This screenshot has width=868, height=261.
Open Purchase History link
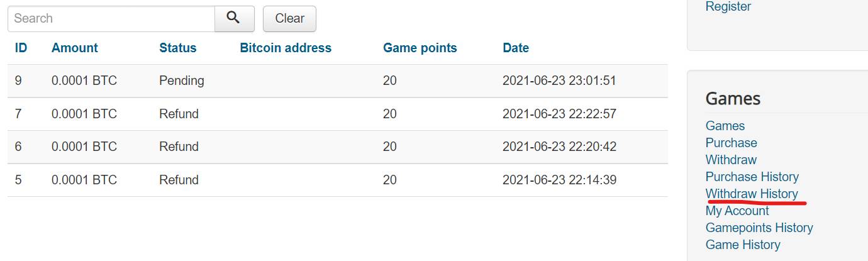pos(752,177)
